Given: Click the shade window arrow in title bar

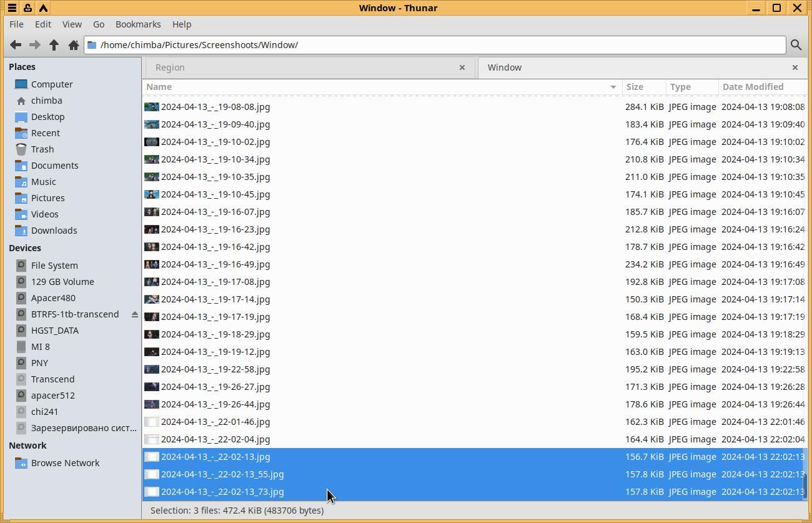Looking at the screenshot, I should (x=43, y=8).
